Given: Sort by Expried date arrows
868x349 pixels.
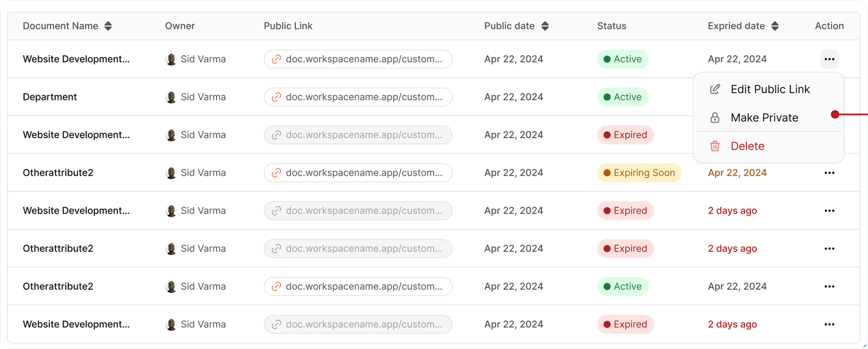Looking at the screenshot, I should (775, 26).
